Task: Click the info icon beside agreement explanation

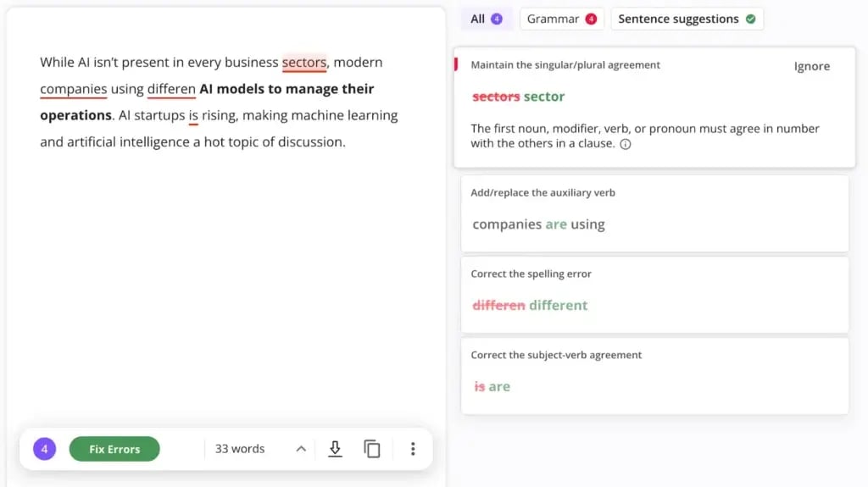Action: 626,144
